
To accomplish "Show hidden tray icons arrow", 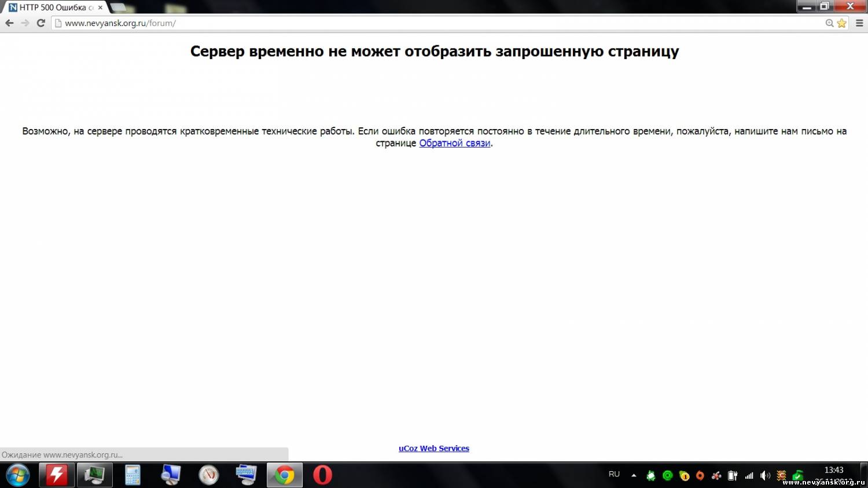I will 634,475.
